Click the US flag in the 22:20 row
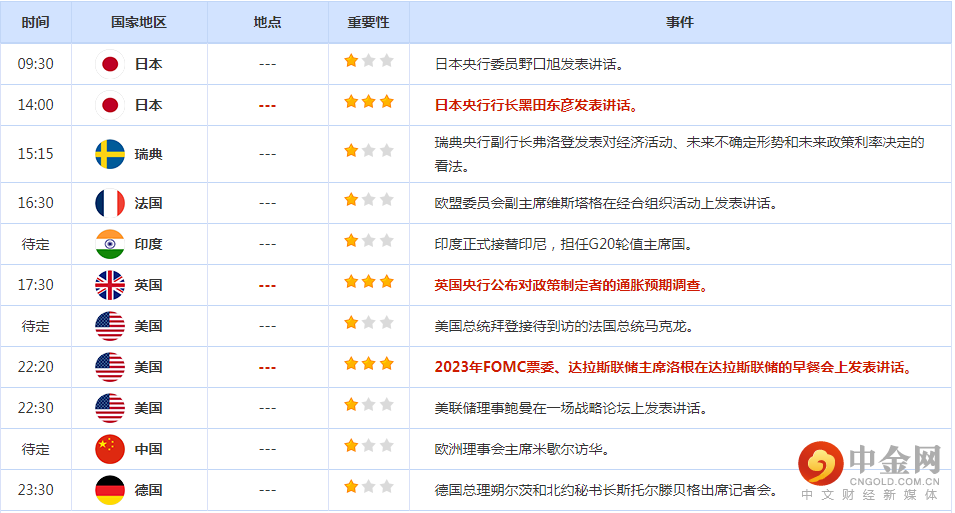This screenshot has height=513, width=955. pos(110,367)
